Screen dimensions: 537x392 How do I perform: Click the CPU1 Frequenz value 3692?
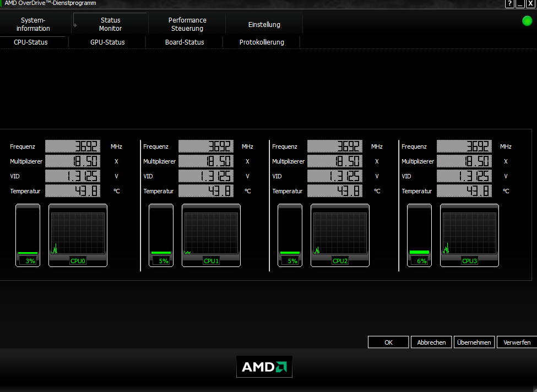coord(206,146)
